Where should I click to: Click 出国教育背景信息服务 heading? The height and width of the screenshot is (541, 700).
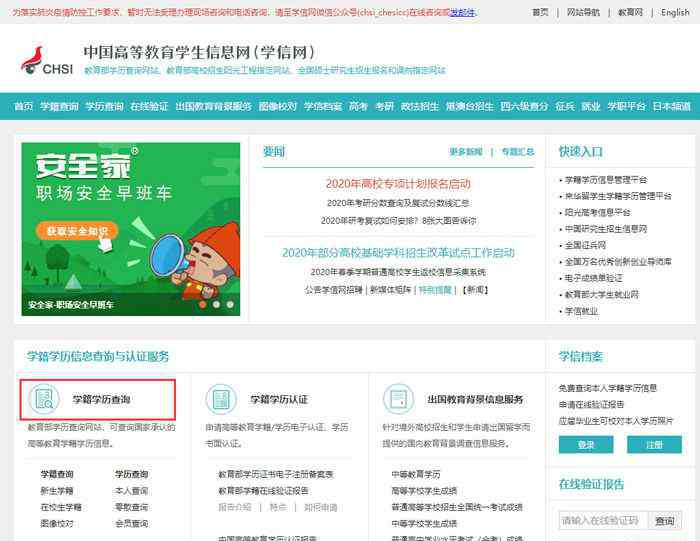pyautogui.click(x=475, y=399)
